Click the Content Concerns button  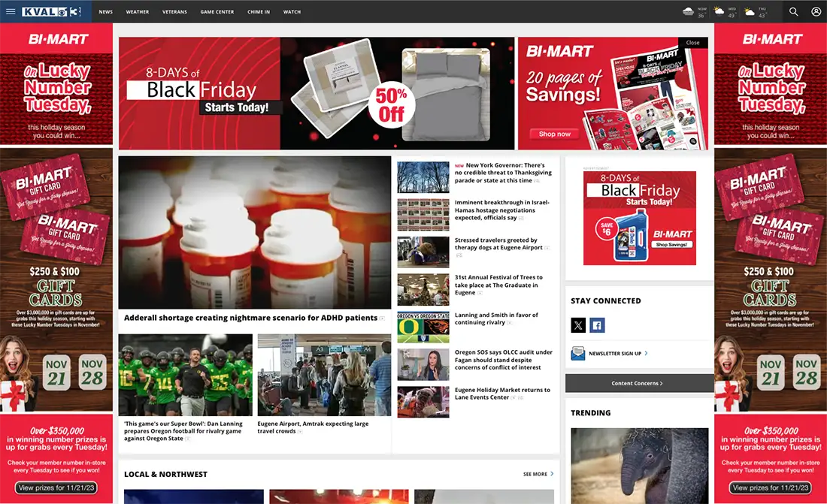coord(639,383)
